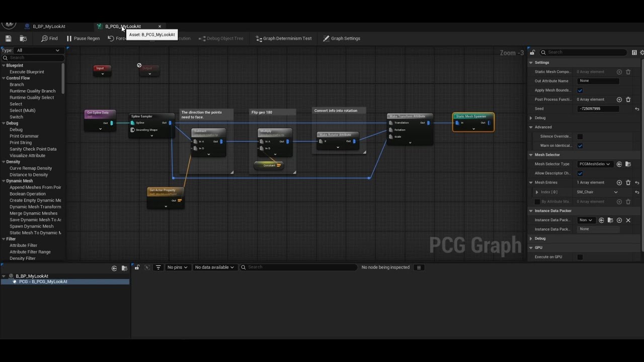Add element to Mesh Entries array

pos(619,183)
